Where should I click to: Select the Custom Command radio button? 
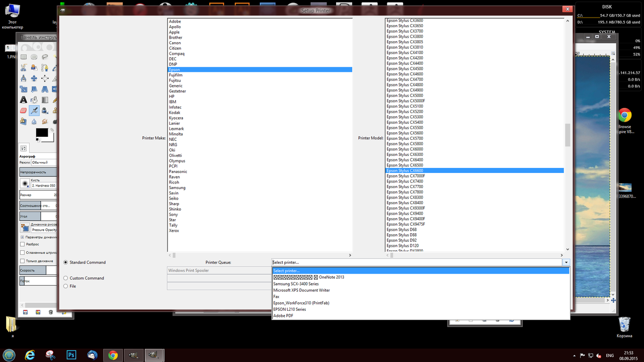[x=66, y=278]
